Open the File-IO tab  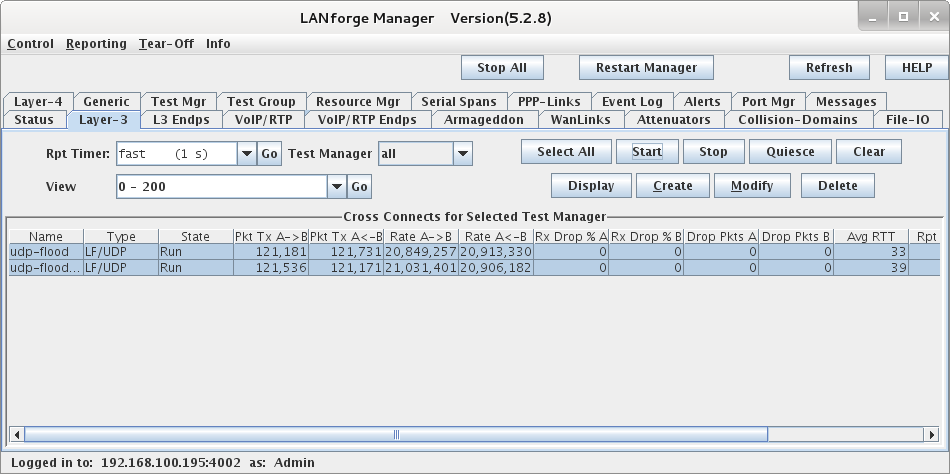(907, 119)
